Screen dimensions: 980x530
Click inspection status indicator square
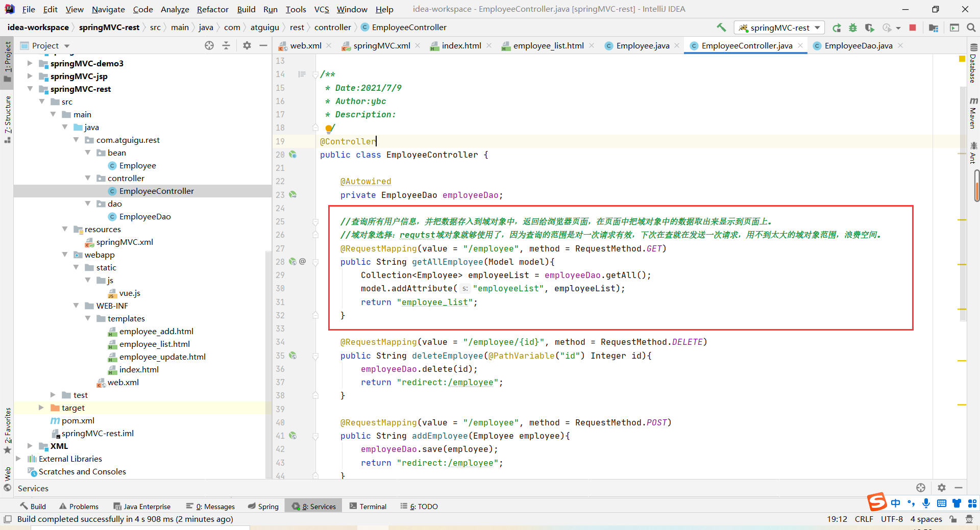[962, 59]
